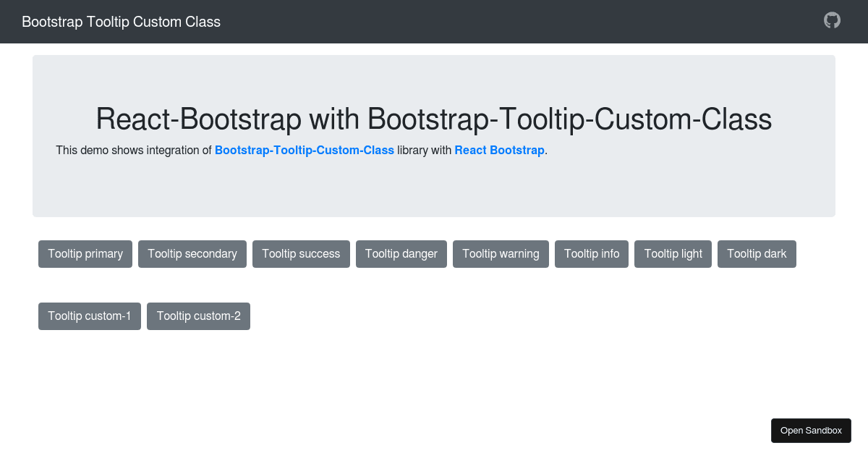The height and width of the screenshot is (456, 868).
Task: Click the Tooltip custom-1 button
Action: click(x=90, y=316)
